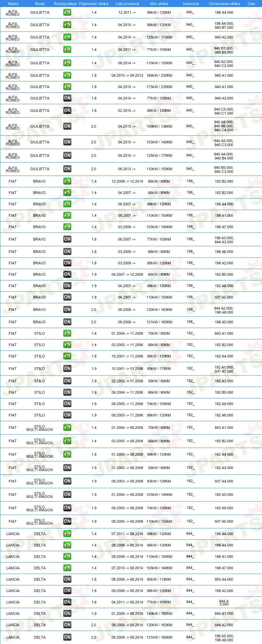Click the Opis column header
The image size is (262, 644).
(x=251, y=4)
